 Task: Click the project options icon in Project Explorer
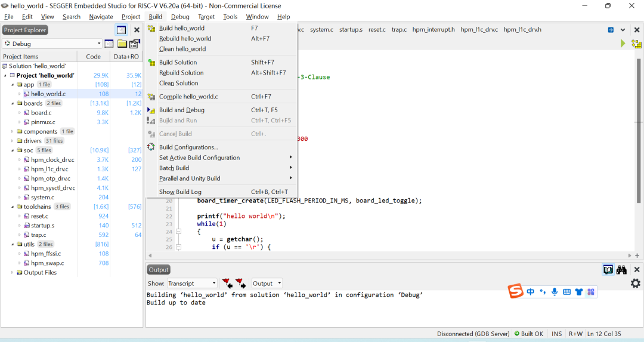135,43
